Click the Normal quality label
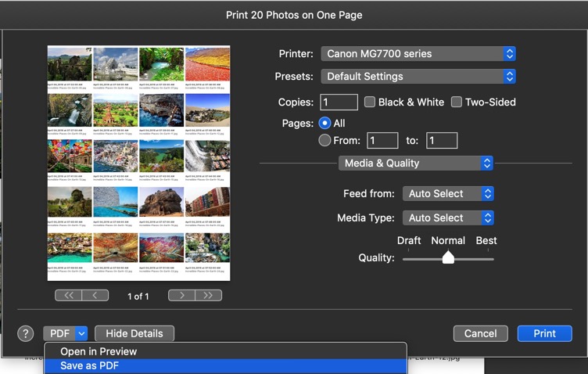588x374 pixels. (x=448, y=240)
